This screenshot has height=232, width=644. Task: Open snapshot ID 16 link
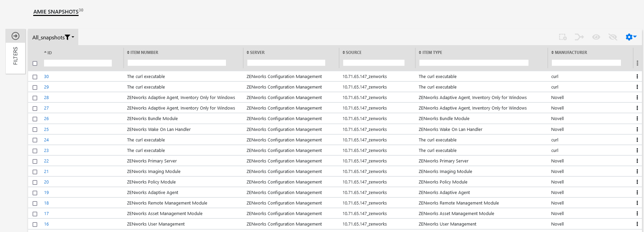[x=46, y=224]
